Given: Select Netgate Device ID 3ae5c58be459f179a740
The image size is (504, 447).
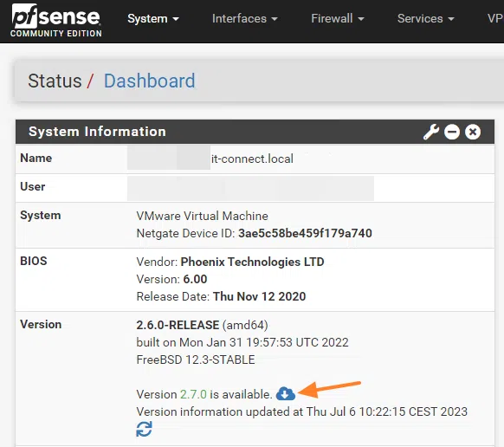Looking at the screenshot, I should pos(305,233).
